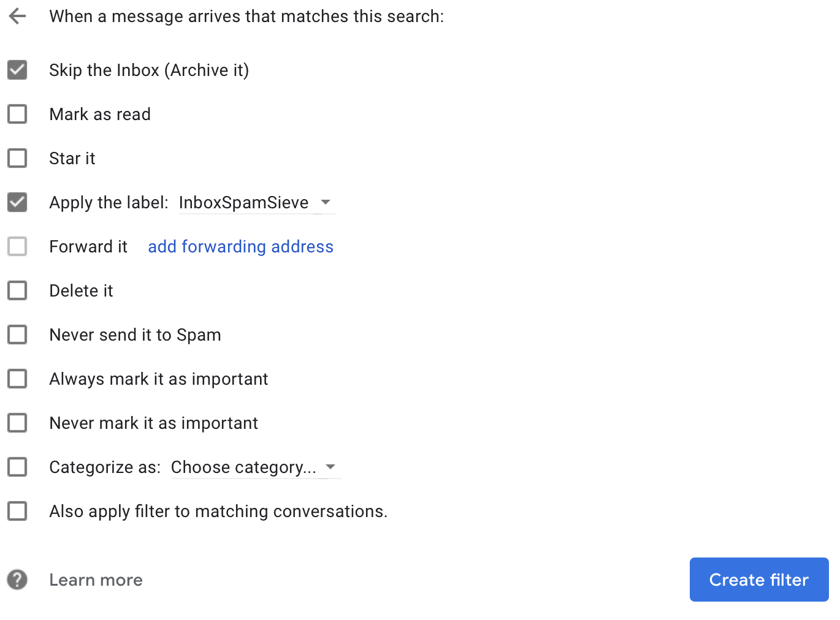Uncheck Apply the label option

point(17,202)
